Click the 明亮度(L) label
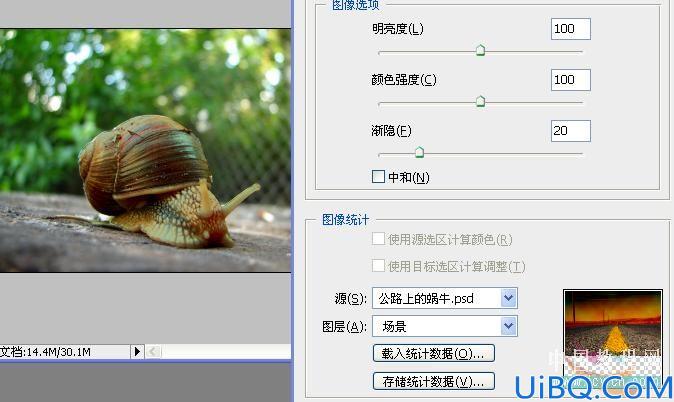Viewport: 674px width, 402px height. [x=398, y=29]
